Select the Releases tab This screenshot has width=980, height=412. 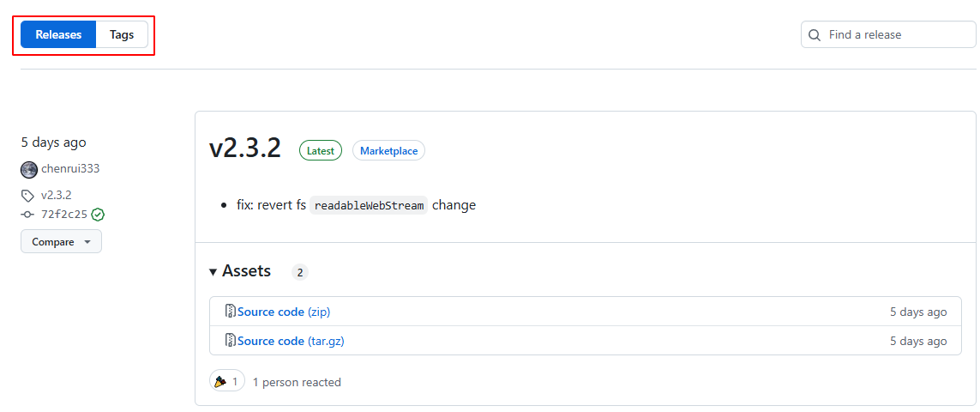pos(58,34)
